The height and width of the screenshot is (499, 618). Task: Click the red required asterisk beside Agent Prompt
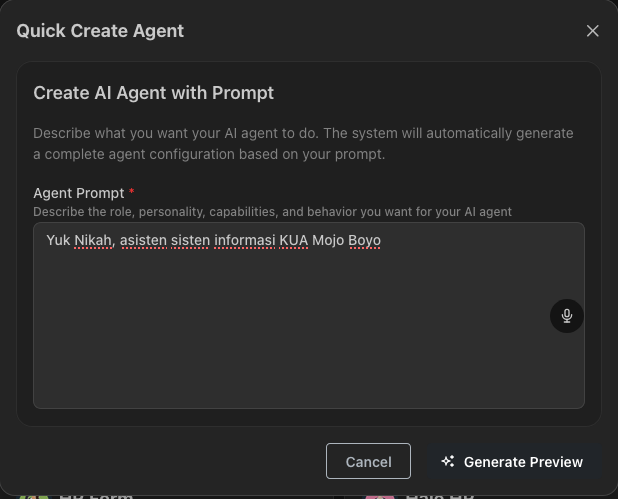132,192
